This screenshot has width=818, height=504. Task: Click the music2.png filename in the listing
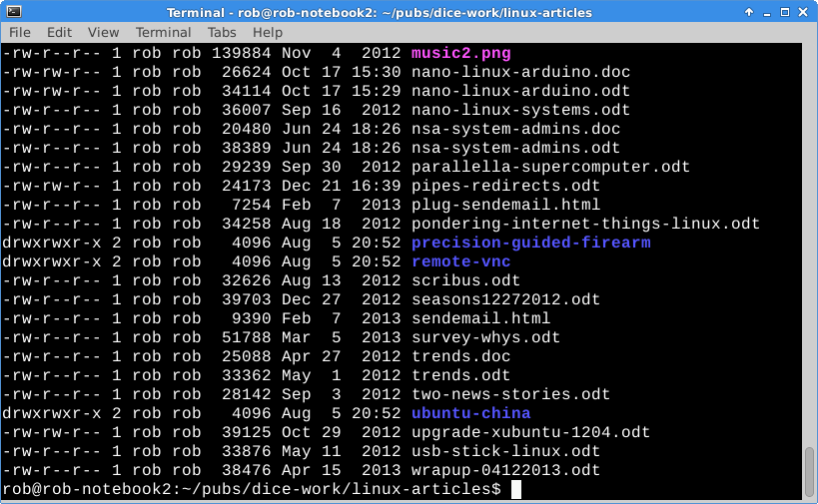pos(460,53)
